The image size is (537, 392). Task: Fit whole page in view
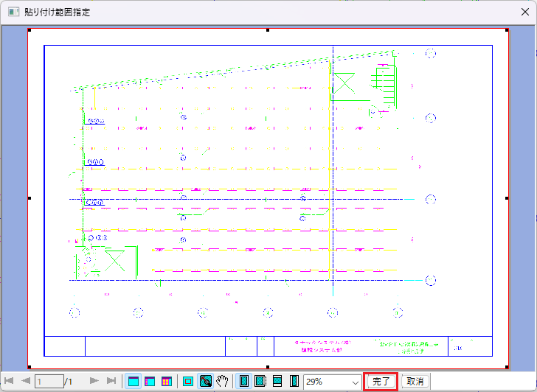[244, 381]
